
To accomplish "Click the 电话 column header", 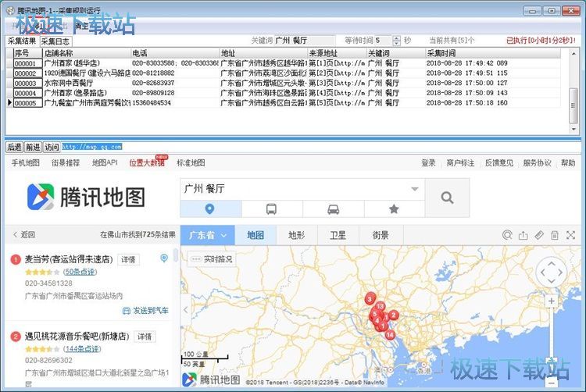I will pos(175,53).
